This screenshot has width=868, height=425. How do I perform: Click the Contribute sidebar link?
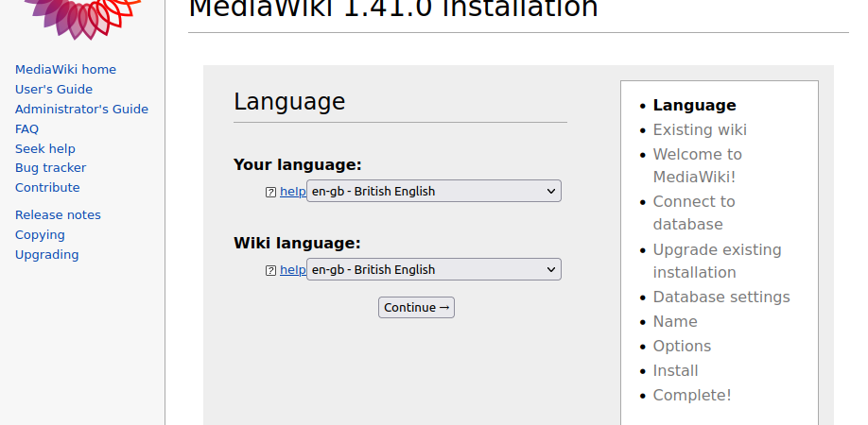[47, 187]
